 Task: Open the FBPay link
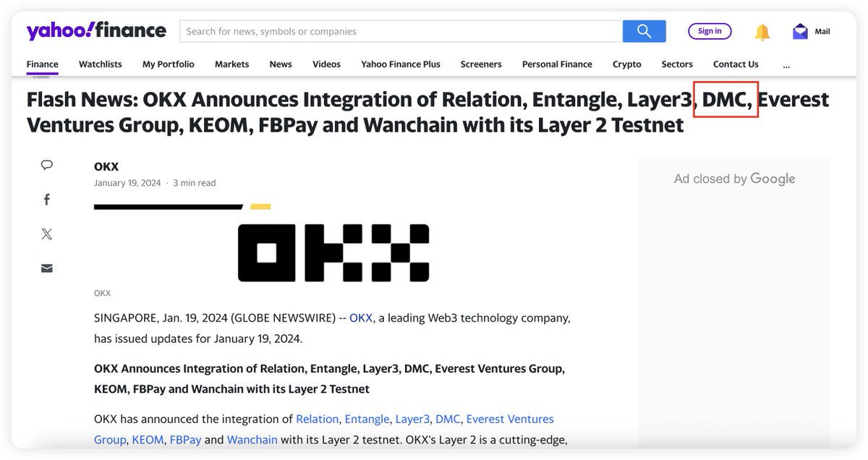185,439
